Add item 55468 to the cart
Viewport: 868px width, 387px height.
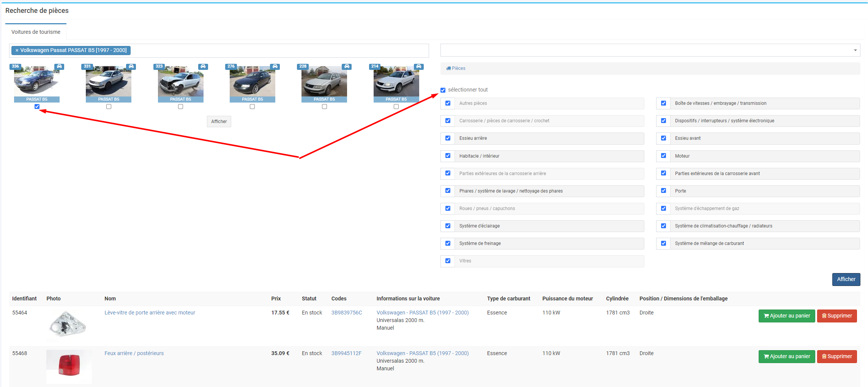point(787,357)
